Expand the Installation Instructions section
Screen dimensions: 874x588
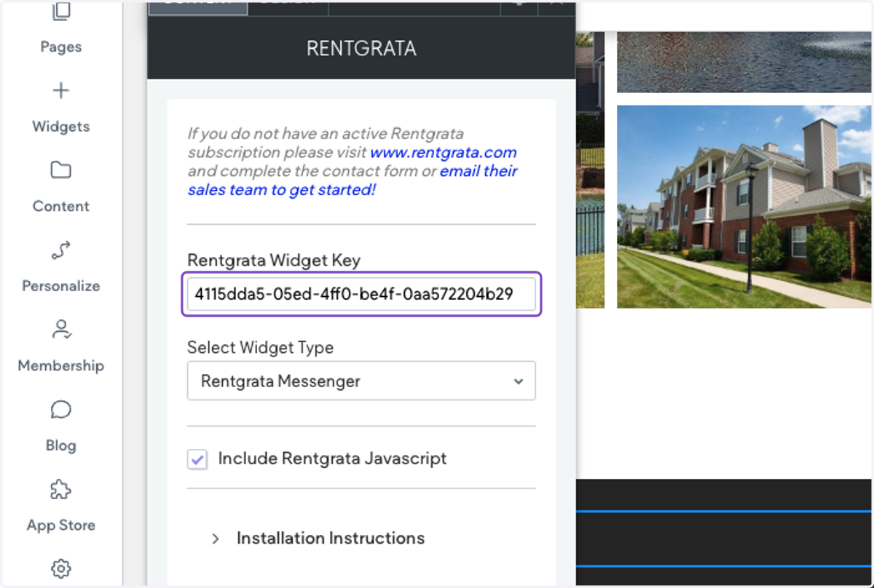pyautogui.click(x=318, y=539)
